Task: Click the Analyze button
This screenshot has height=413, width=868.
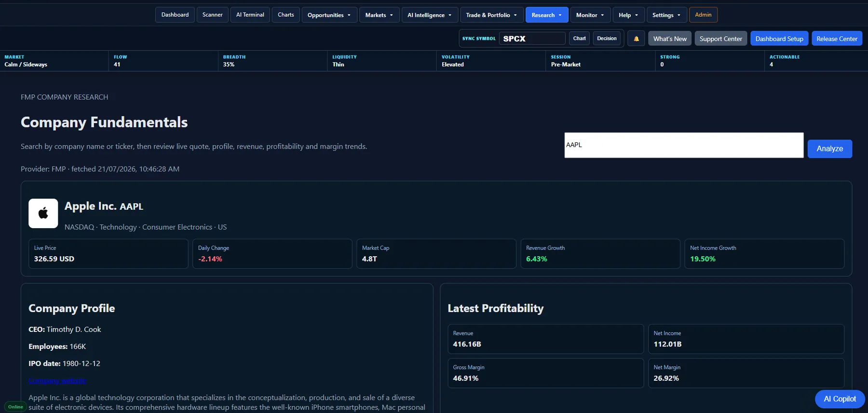Action: (x=829, y=149)
